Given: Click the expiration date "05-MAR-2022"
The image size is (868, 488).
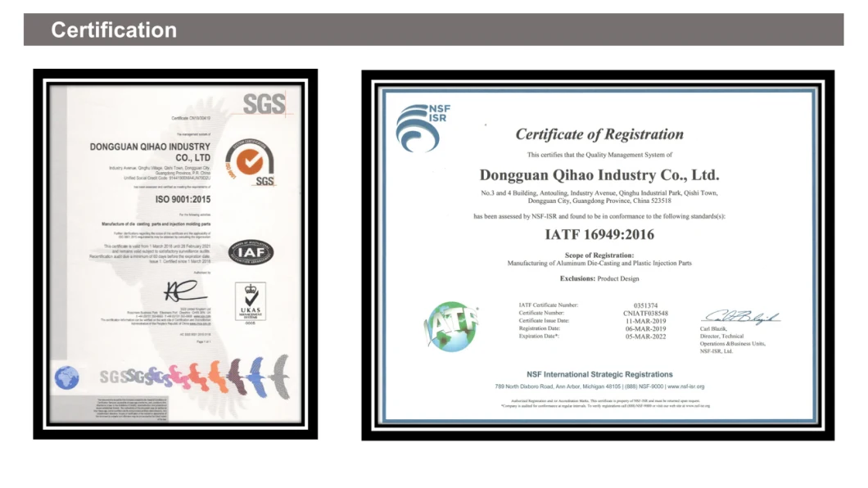Looking at the screenshot, I should (645, 337).
